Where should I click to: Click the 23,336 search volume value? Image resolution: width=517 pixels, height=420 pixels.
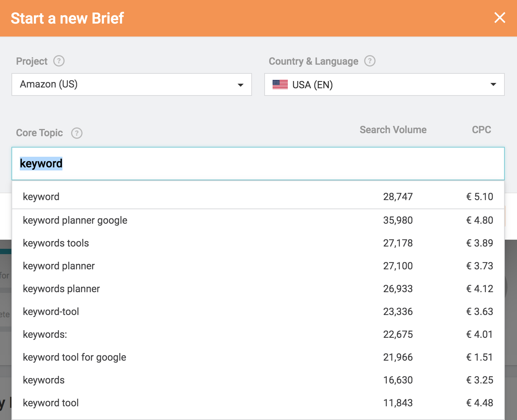(398, 312)
